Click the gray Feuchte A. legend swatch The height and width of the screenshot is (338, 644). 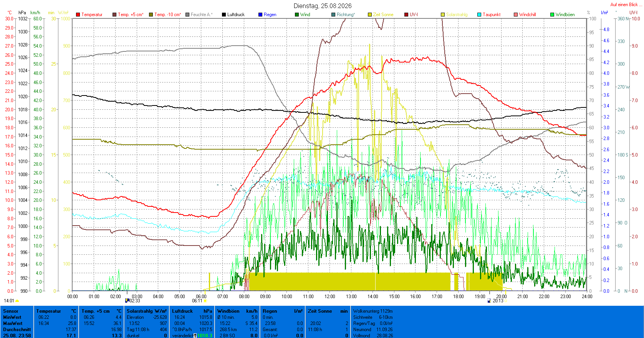tap(187, 15)
